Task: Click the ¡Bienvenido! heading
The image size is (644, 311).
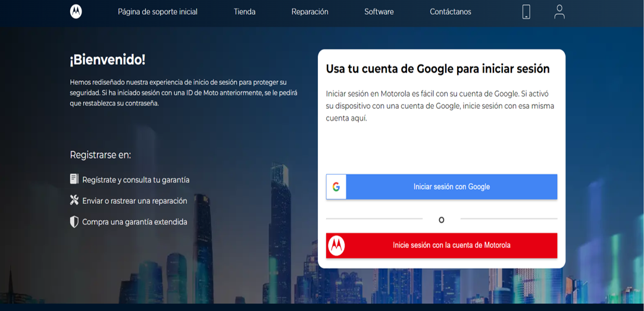Action: [108, 60]
